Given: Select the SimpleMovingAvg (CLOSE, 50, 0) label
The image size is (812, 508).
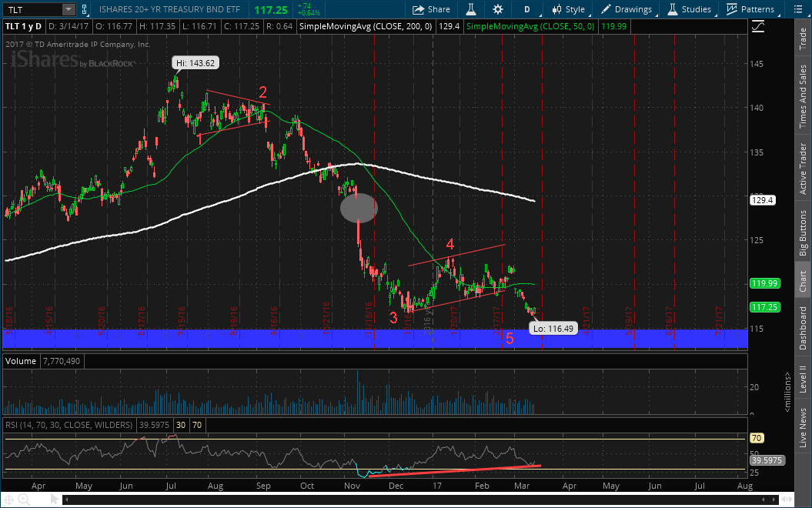Looking at the screenshot, I should click(530, 26).
